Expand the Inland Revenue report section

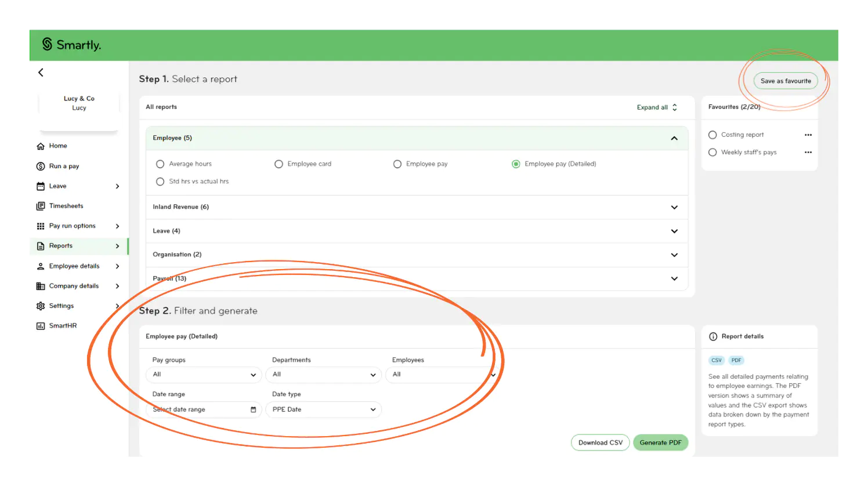[x=674, y=207]
